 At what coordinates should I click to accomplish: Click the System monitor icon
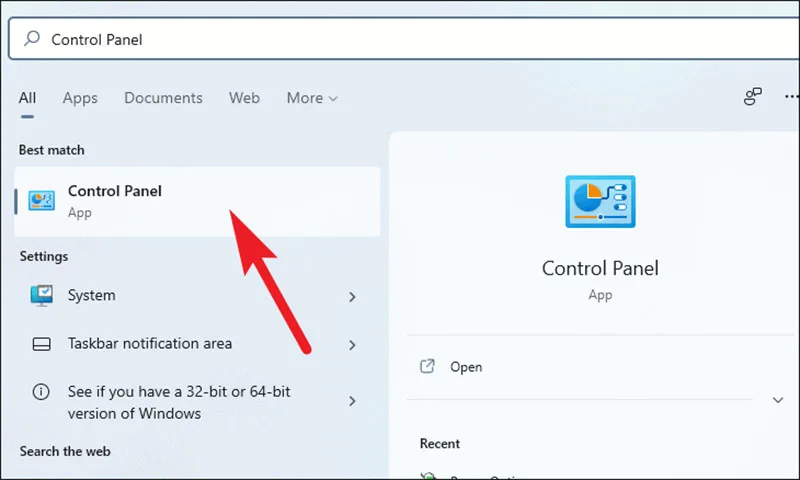41,295
